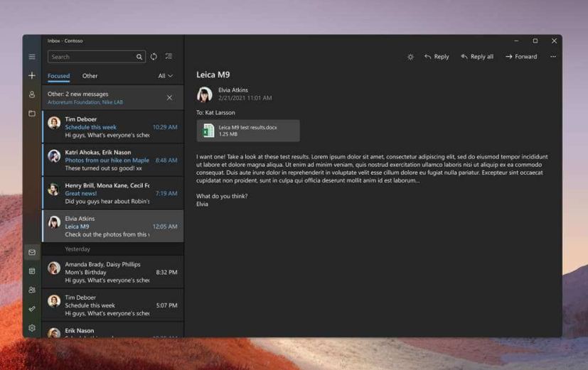588x370 pixels.
Task: Click the new mail plus icon
Action: pos(32,75)
